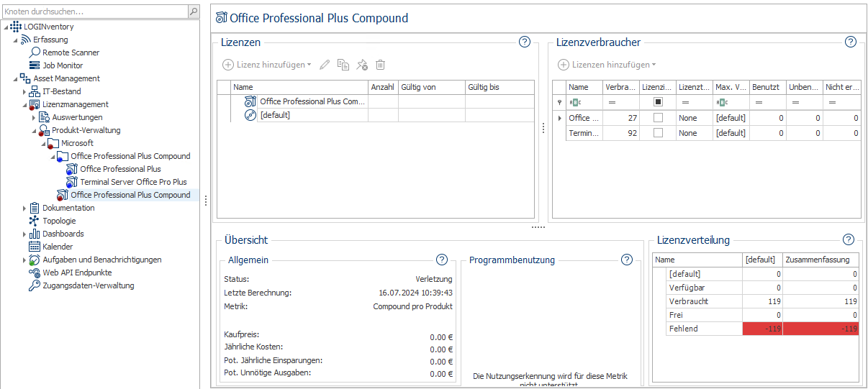Collapse the LOGINventory root node
This screenshot has height=389, width=868.
(6, 27)
